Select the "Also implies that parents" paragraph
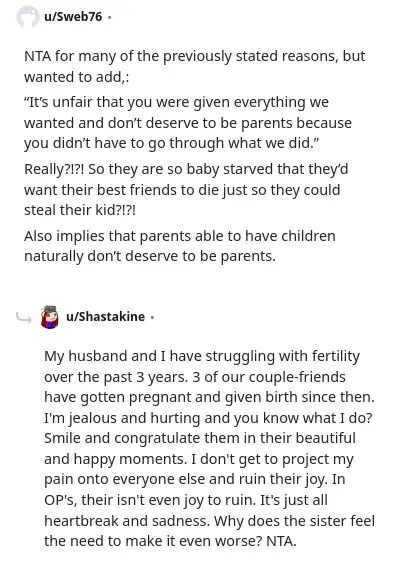Viewport: 400px width, 577px height. tap(180, 246)
